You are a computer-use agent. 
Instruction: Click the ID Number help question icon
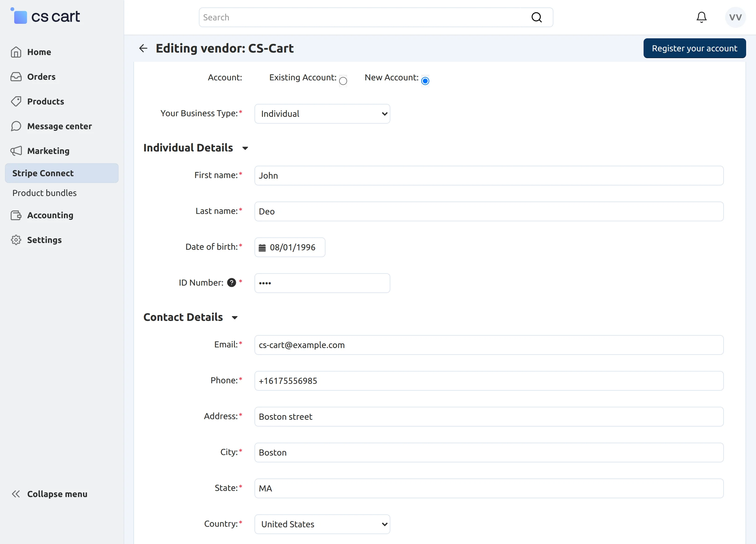tap(231, 283)
